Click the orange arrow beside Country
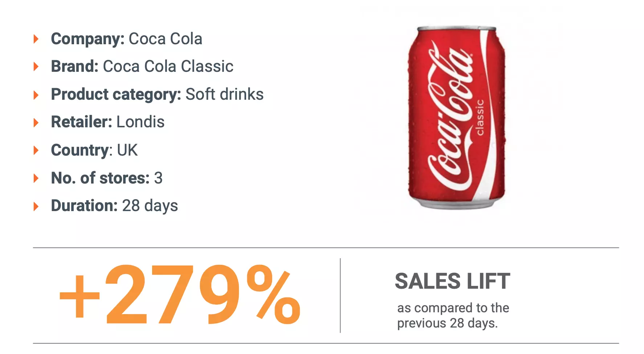644x354 pixels. click(x=36, y=150)
